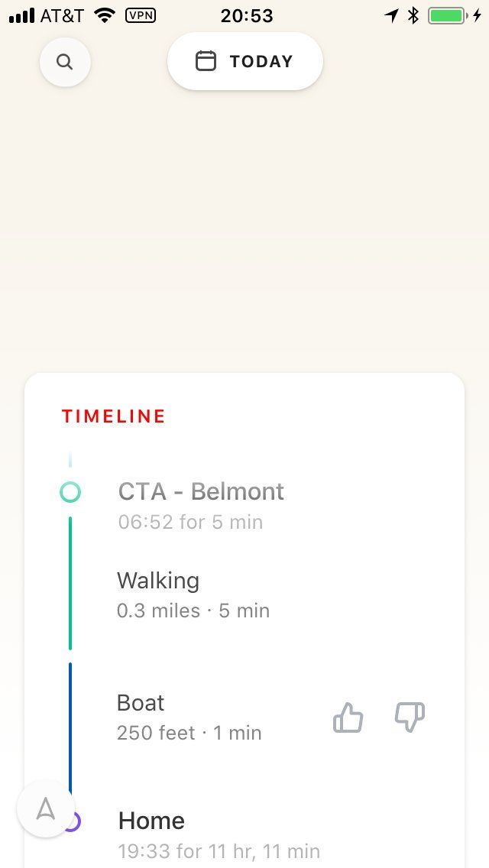Screen dimensions: 489x868
Task: Tap the VPN status indicator
Action: point(140,15)
